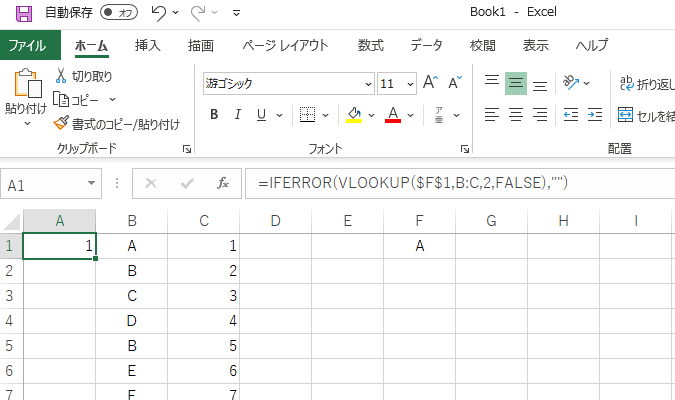The image size is (675, 400).
Task: Click the Align Left icon
Action: coord(492,115)
